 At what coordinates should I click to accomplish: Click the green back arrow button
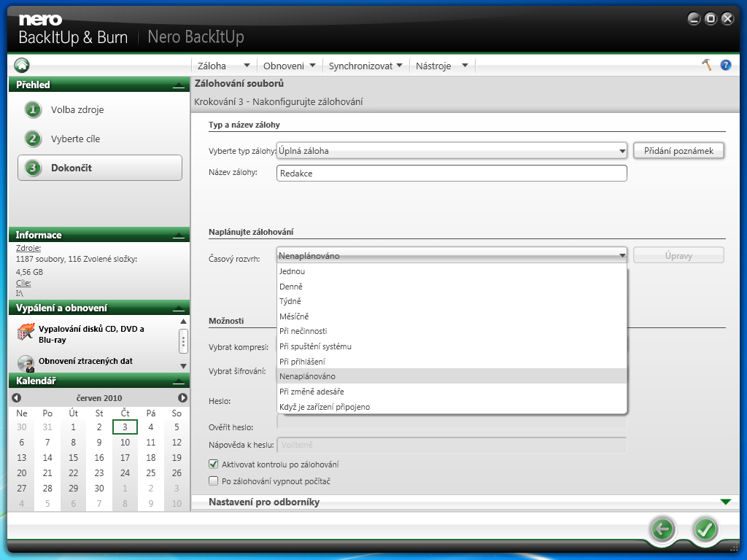coord(662,529)
